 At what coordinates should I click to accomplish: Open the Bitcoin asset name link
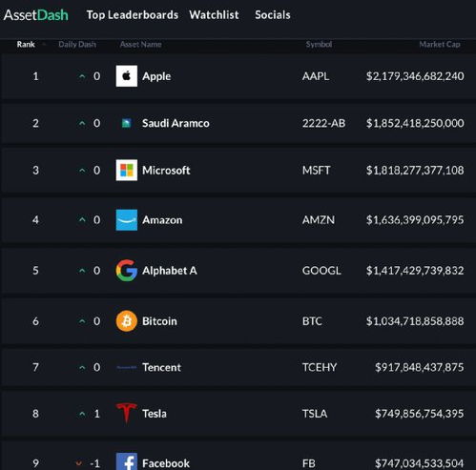[x=159, y=321]
